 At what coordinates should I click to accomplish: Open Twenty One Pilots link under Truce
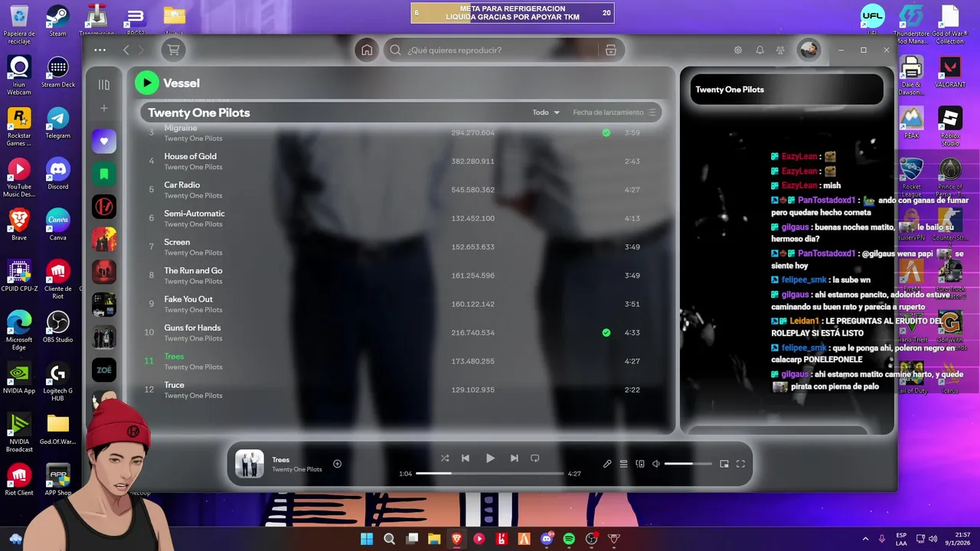coord(193,396)
